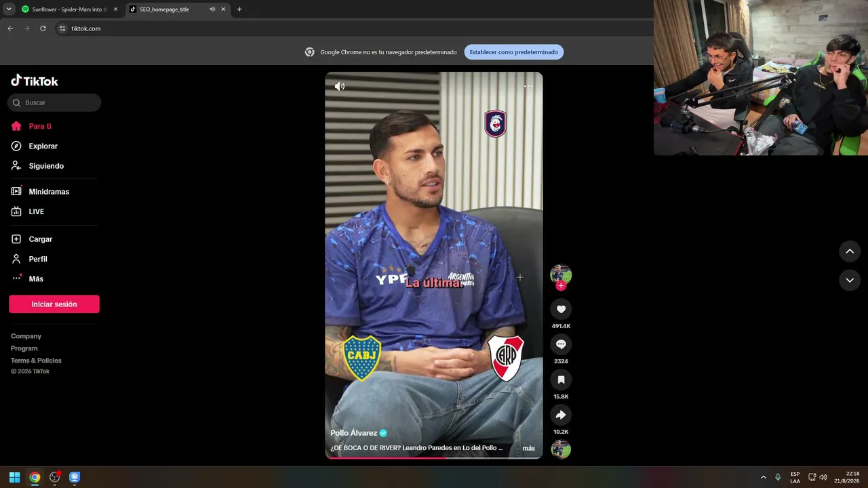The width and height of the screenshot is (868, 488).
Task: Go to the next video with the down arrow
Action: click(x=850, y=280)
